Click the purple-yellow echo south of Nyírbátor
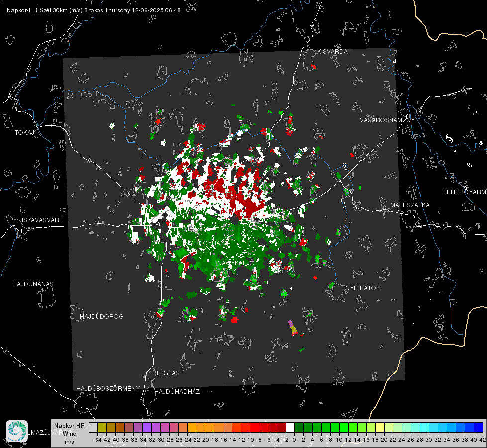Screen dimensions: 487x448 pyautogui.click(x=293, y=328)
